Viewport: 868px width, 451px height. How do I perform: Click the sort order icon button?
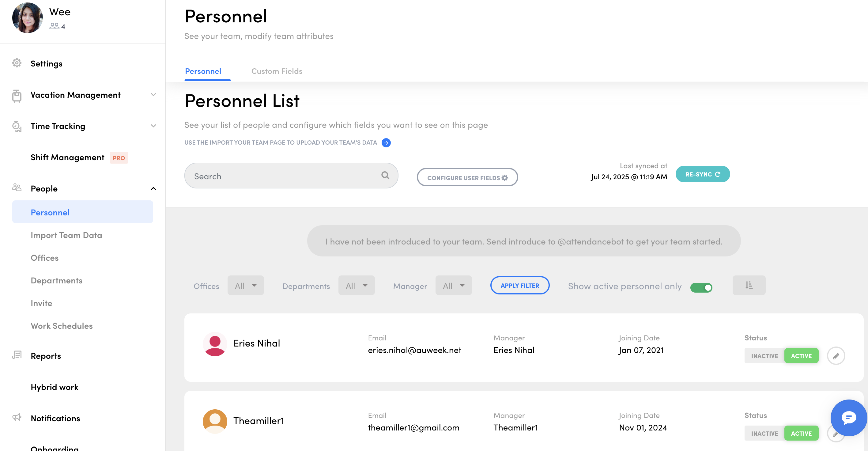click(x=749, y=285)
